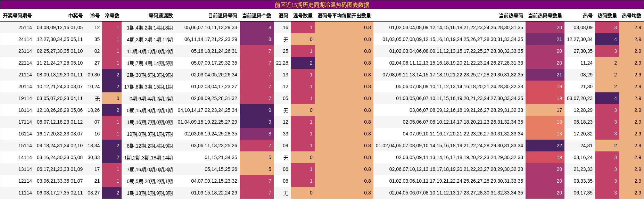Select period number 25114
Screen dimensions: 644x199
[x=25, y=27]
